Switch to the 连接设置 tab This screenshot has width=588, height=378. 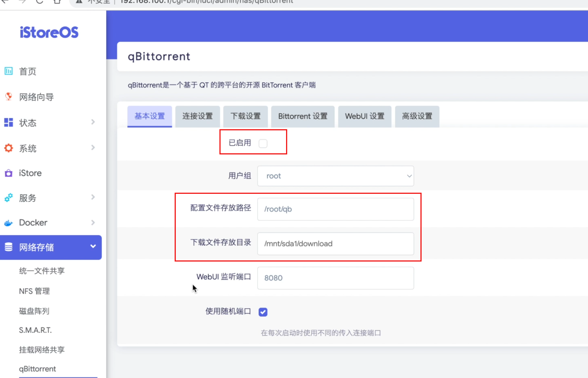[x=198, y=116]
